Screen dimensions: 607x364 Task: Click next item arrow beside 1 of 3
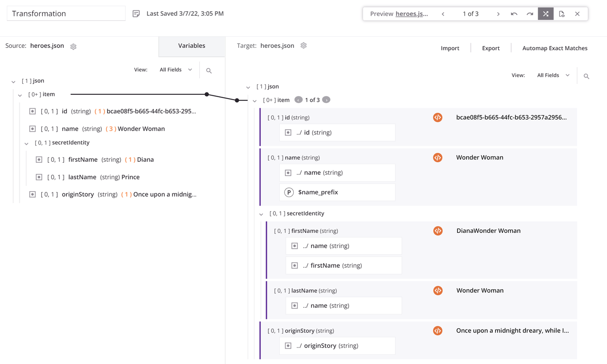point(326,100)
